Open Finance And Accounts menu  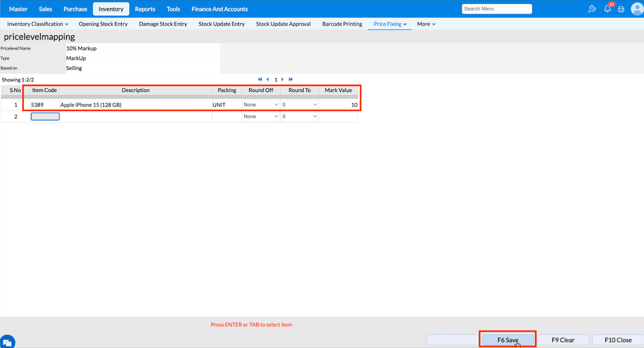220,9
